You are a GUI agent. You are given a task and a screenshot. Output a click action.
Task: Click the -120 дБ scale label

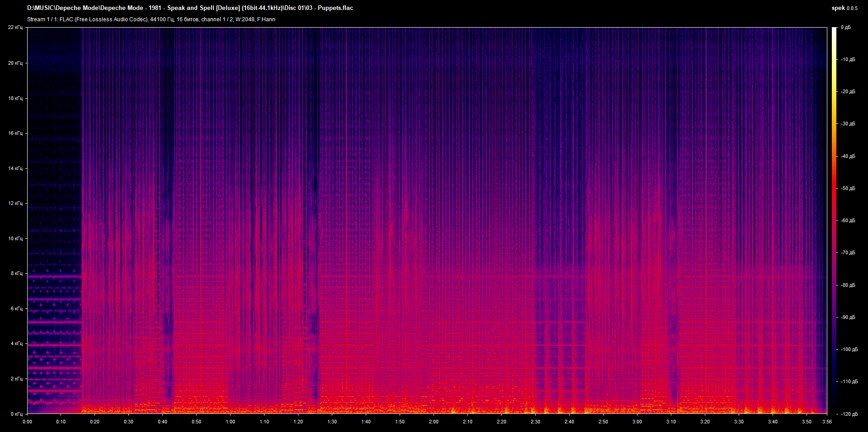[849, 414]
